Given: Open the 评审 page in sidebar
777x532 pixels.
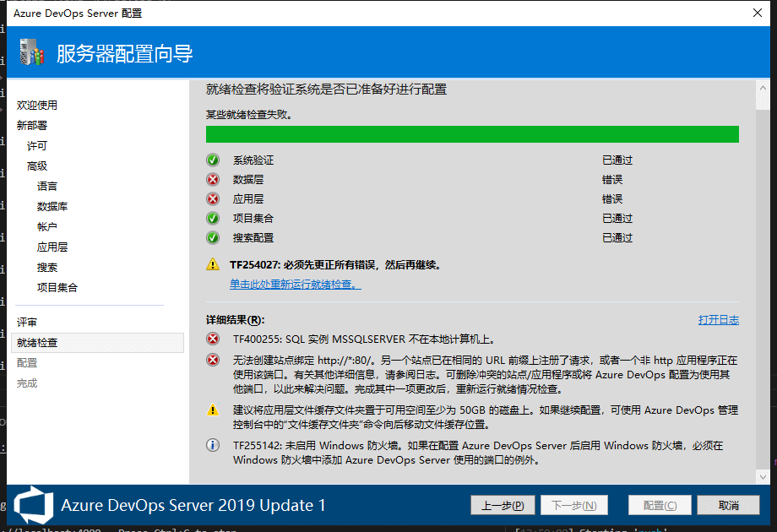Looking at the screenshot, I should (27, 323).
